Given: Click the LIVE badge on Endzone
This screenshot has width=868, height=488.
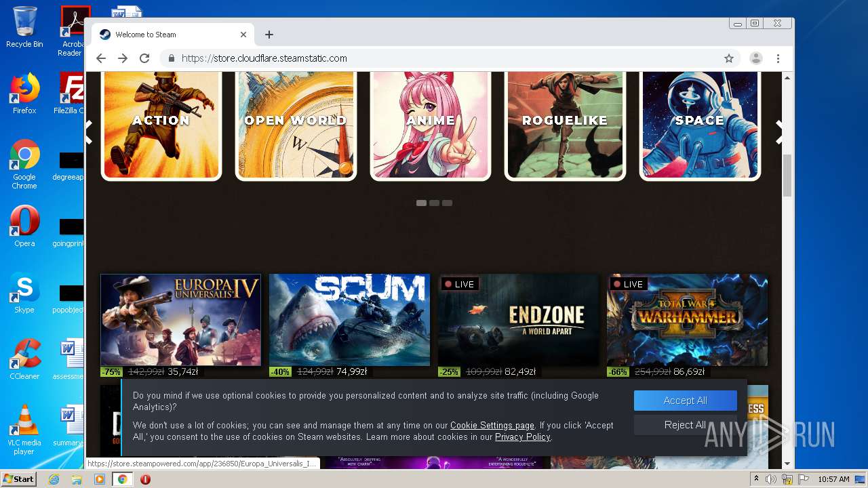Looking at the screenshot, I should (460, 284).
